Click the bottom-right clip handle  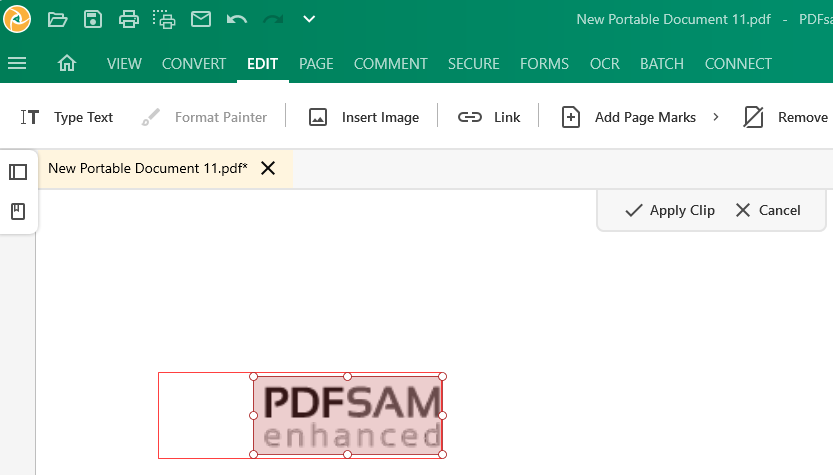point(443,454)
